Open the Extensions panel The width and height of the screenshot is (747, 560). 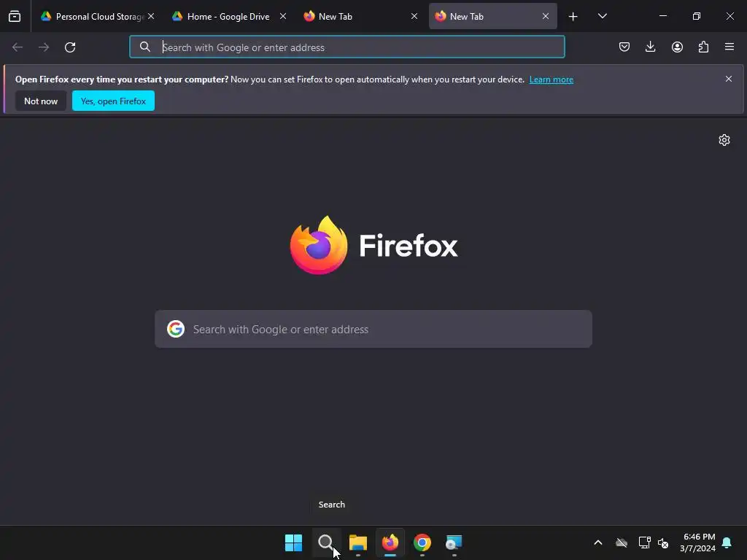pyautogui.click(x=703, y=47)
